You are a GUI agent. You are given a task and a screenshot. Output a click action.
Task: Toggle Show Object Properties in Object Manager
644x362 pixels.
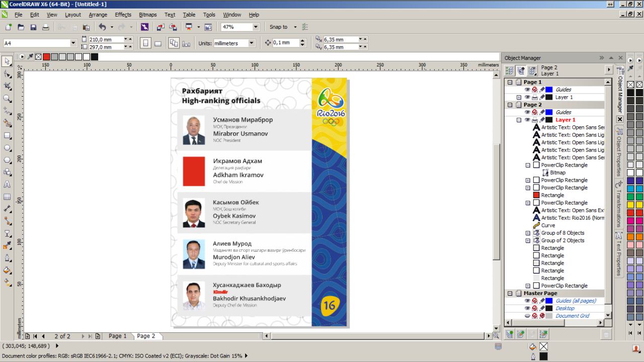(x=509, y=71)
